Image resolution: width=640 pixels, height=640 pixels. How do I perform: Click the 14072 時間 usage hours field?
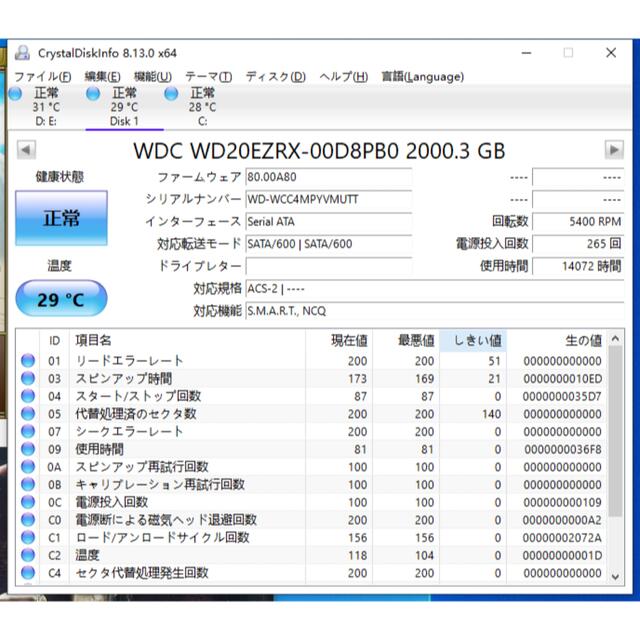(x=578, y=266)
